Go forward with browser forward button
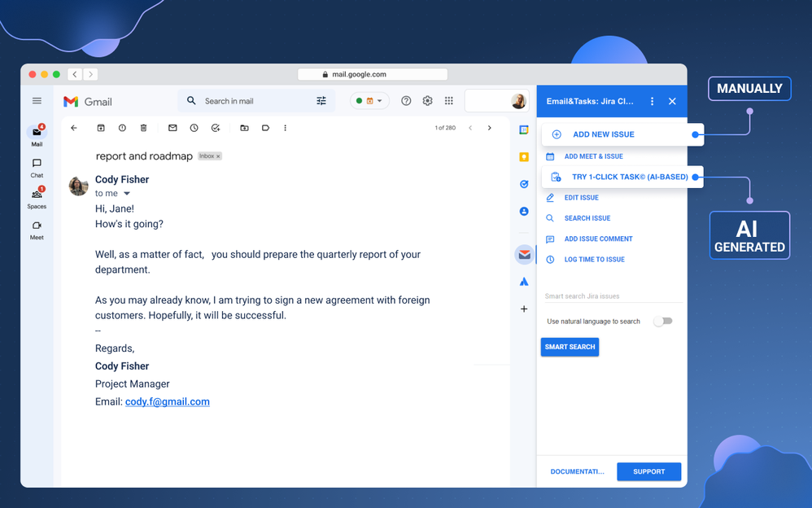Image resolution: width=812 pixels, height=508 pixels. pos(90,74)
